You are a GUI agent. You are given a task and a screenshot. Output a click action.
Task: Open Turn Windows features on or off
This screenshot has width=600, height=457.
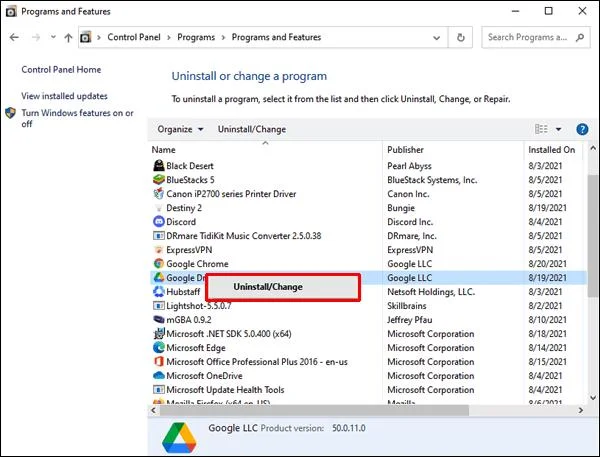coord(77,118)
